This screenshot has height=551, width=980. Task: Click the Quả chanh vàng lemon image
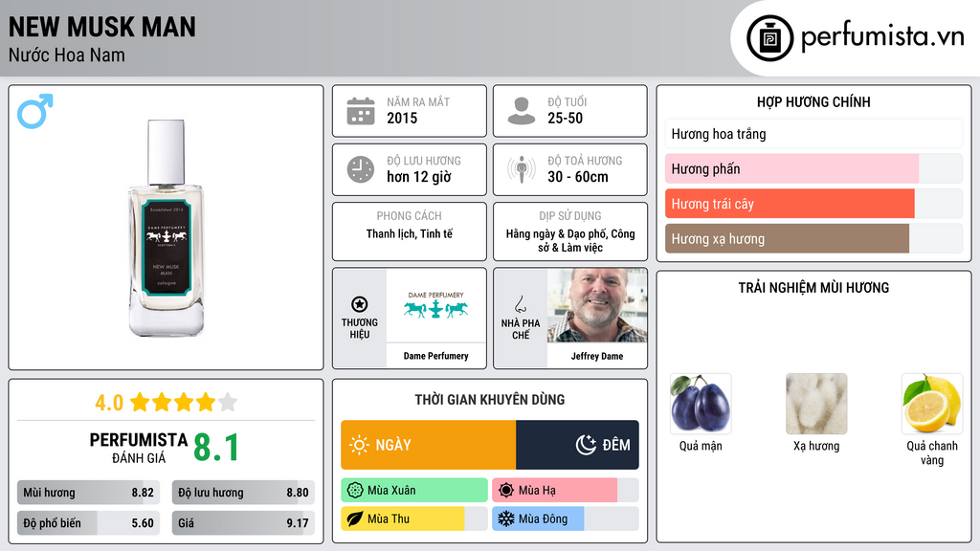tap(932, 404)
